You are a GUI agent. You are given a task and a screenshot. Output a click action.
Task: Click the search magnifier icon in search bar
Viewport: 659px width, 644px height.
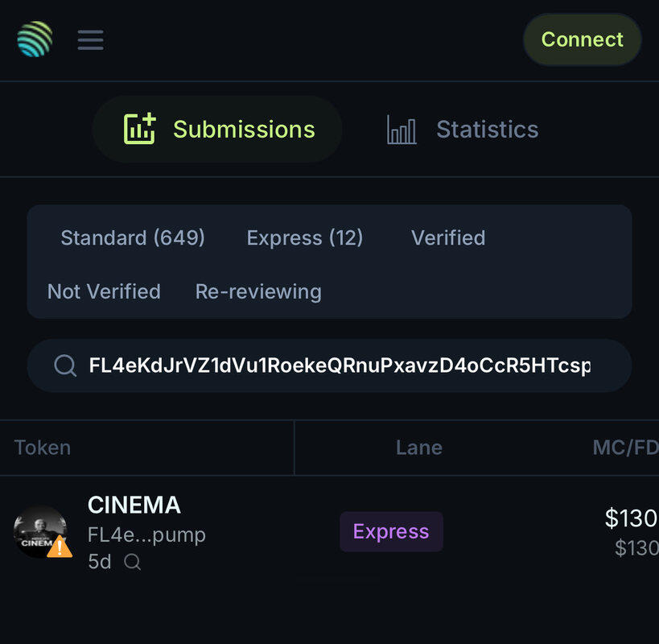tap(65, 366)
